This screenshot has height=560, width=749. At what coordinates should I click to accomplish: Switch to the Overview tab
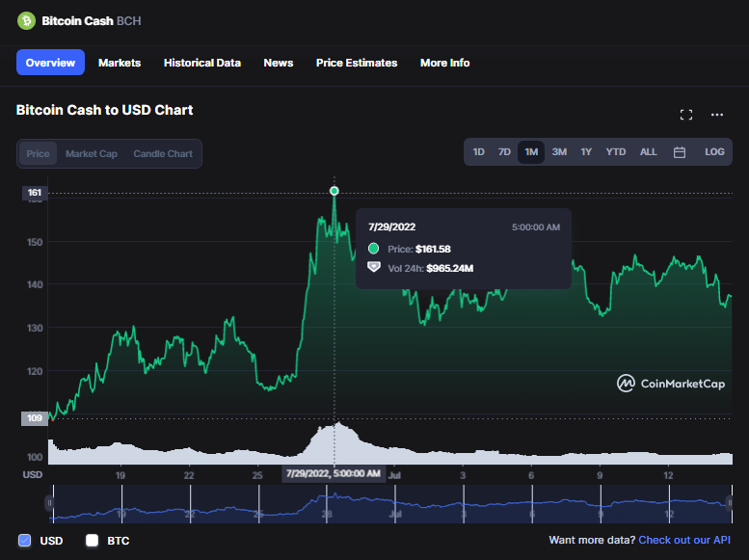(x=50, y=63)
